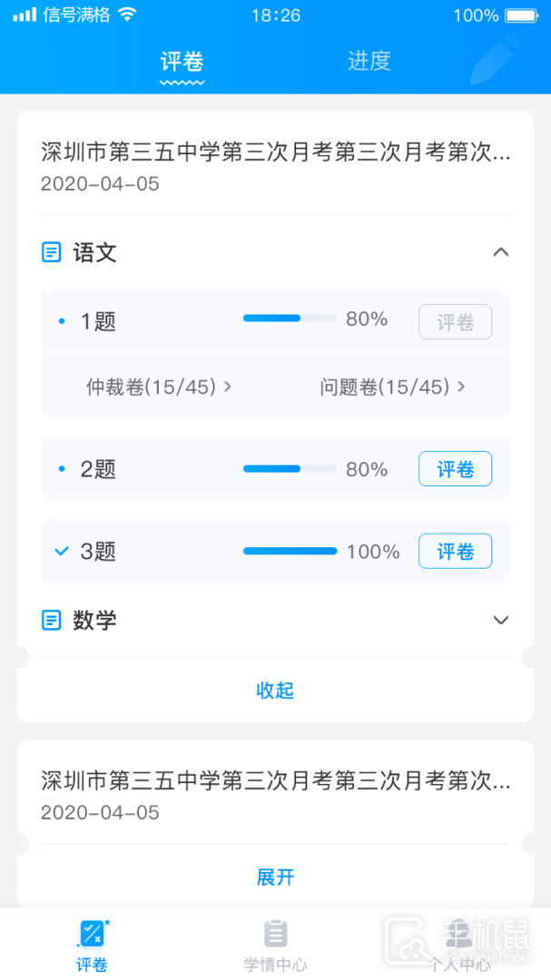Image resolution: width=551 pixels, height=980 pixels.
Task: Tap the 语文 subject document icon
Action: pos(52,252)
